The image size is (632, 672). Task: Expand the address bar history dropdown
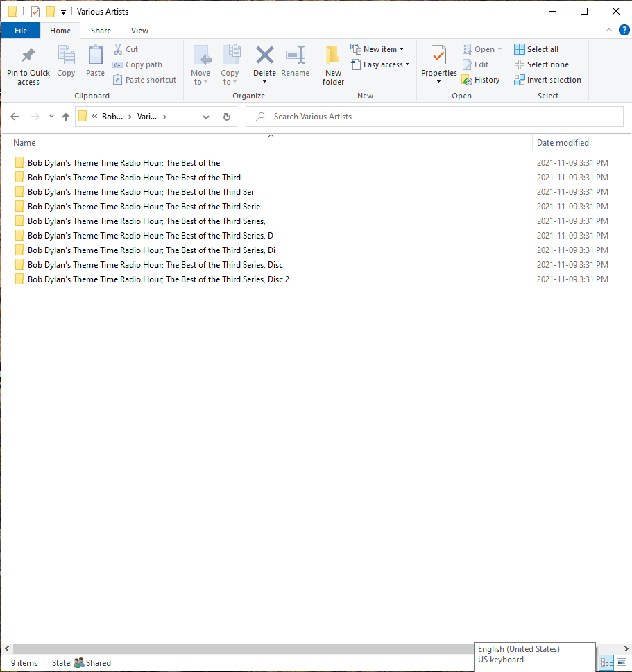(206, 117)
